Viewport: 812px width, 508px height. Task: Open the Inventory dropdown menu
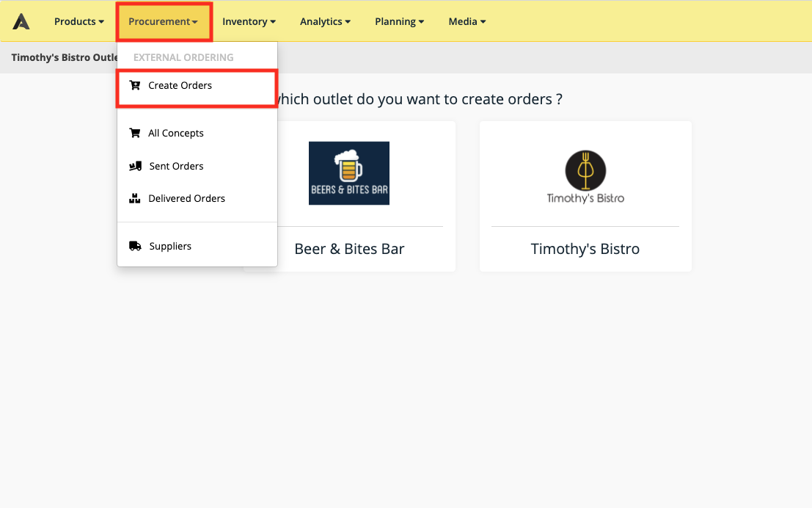click(x=249, y=21)
